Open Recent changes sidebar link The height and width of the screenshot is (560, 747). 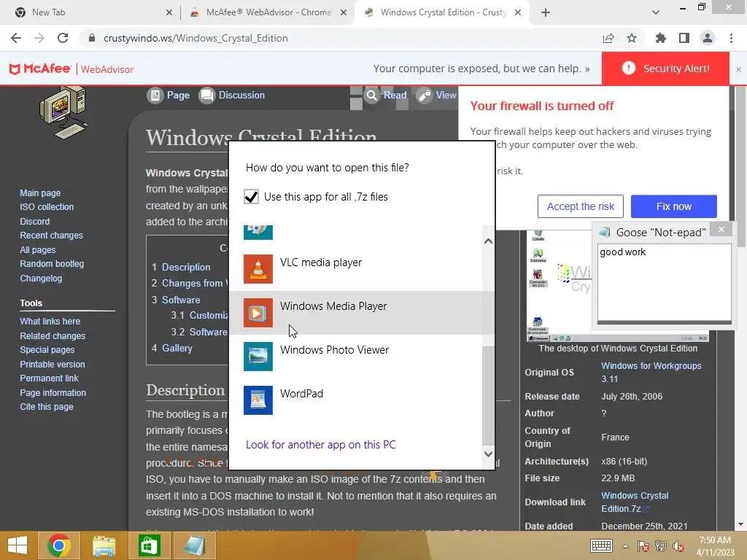tap(52, 236)
